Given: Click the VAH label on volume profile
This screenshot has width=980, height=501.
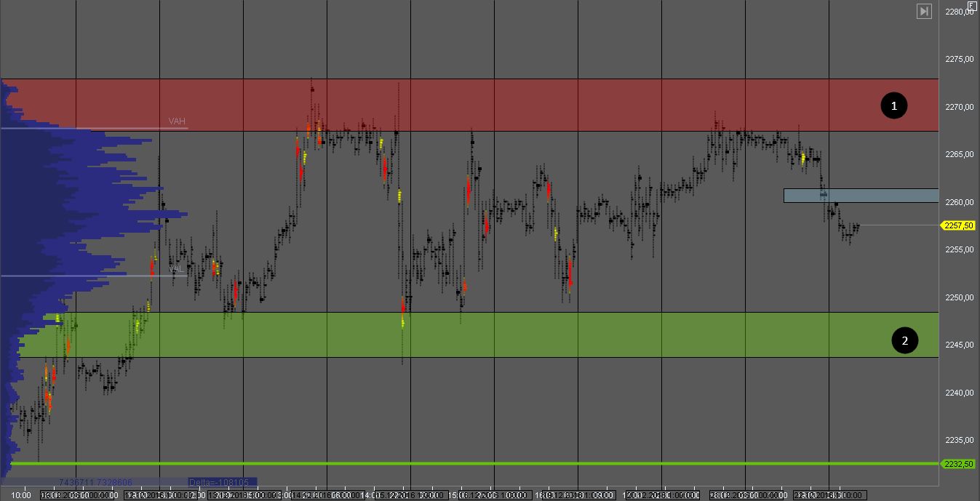Looking at the screenshot, I should pos(177,121).
